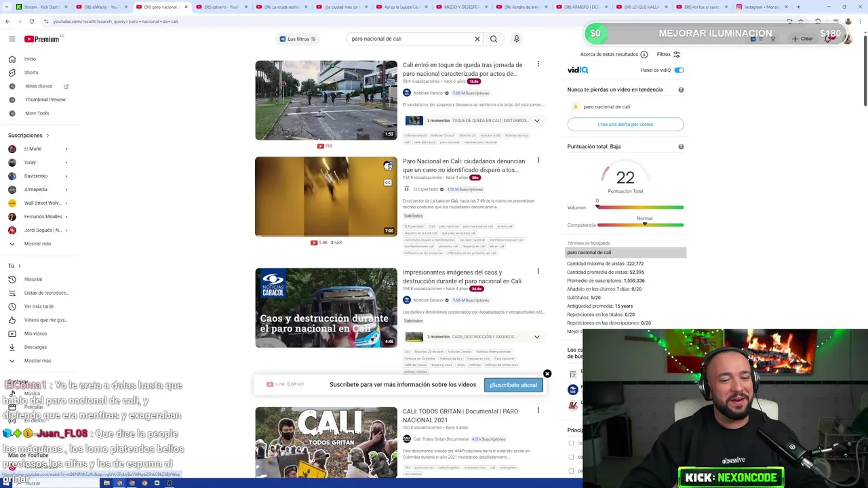Viewport: 868px width, 488px height.
Task: Open help for trending video alert
Action: [x=681, y=89]
